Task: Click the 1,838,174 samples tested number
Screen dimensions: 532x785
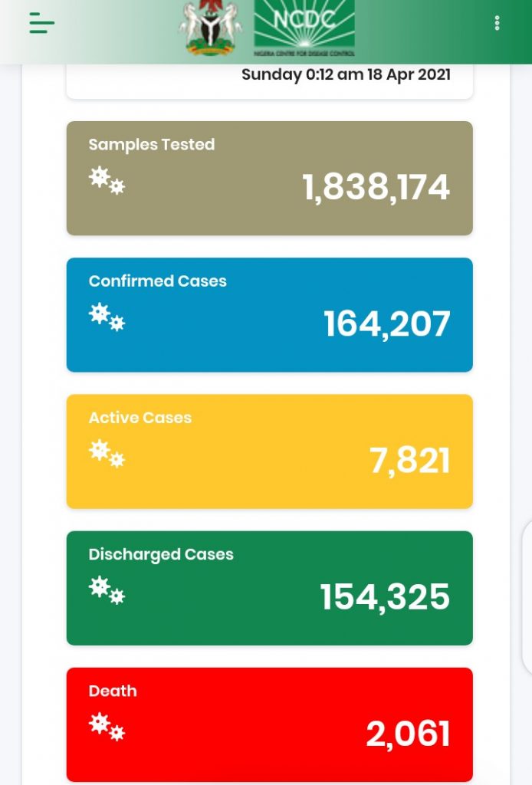Action: point(376,188)
